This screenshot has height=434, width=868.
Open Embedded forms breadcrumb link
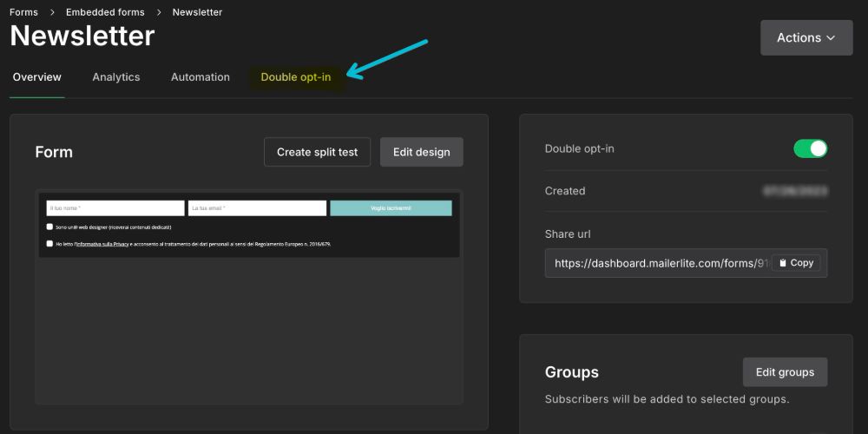(x=105, y=12)
